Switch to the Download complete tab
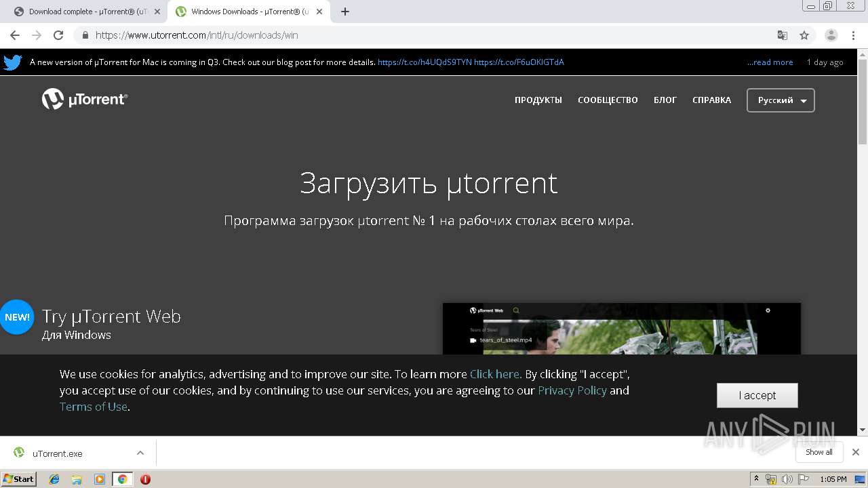The width and height of the screenshot is (868, 488). tap(85, 12)
